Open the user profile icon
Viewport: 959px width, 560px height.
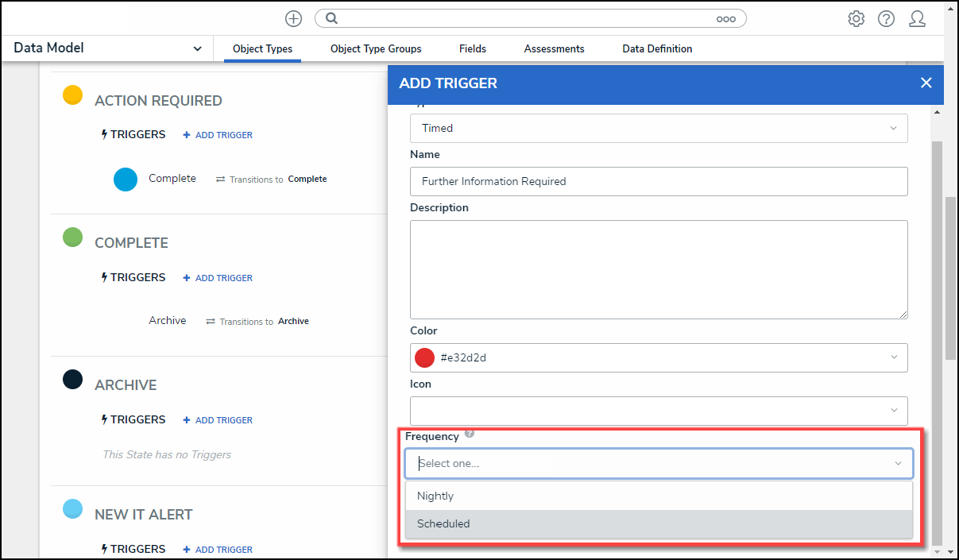(x=917, y=19)
